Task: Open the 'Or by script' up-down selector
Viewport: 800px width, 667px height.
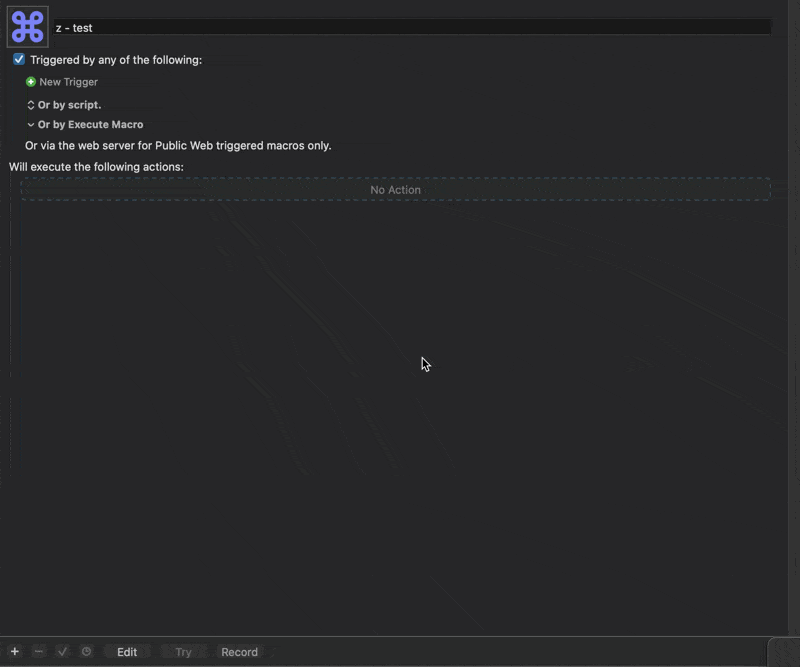Action: [31, 105]
